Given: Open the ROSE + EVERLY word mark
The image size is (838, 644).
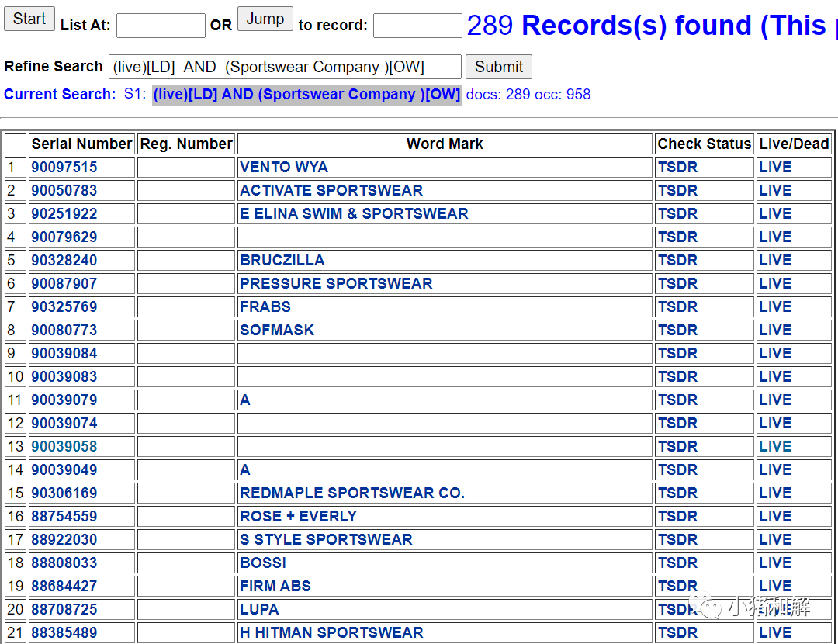Looking at the screenshot, I should coord(298,516).
